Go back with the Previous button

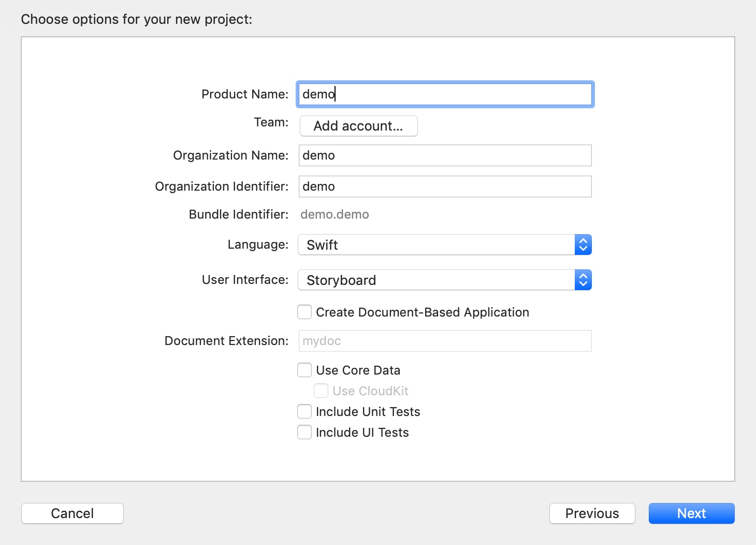point(592,513)
